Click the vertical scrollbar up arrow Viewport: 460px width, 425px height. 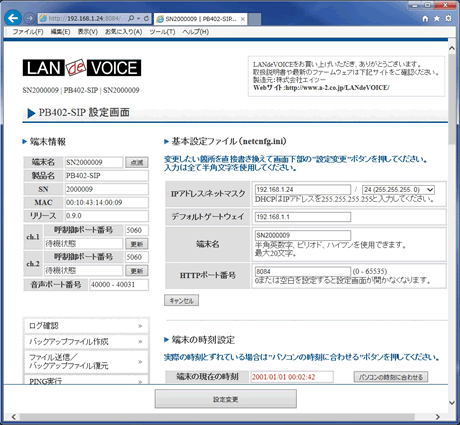coord(452,48)
